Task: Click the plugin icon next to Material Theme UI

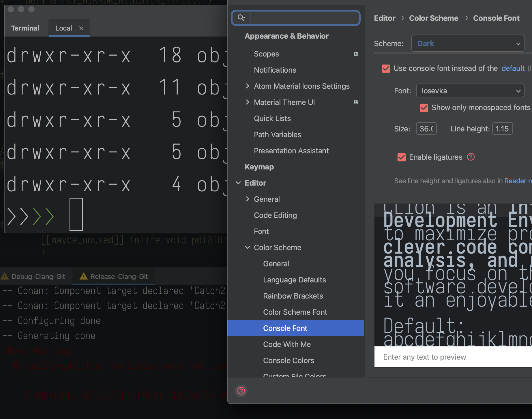Action: (356, 102)
